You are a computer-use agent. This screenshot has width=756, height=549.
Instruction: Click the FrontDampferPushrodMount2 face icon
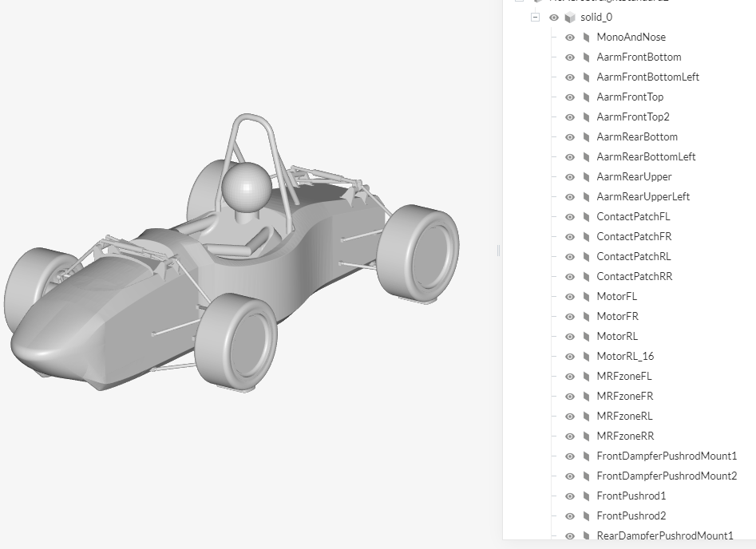586,476
